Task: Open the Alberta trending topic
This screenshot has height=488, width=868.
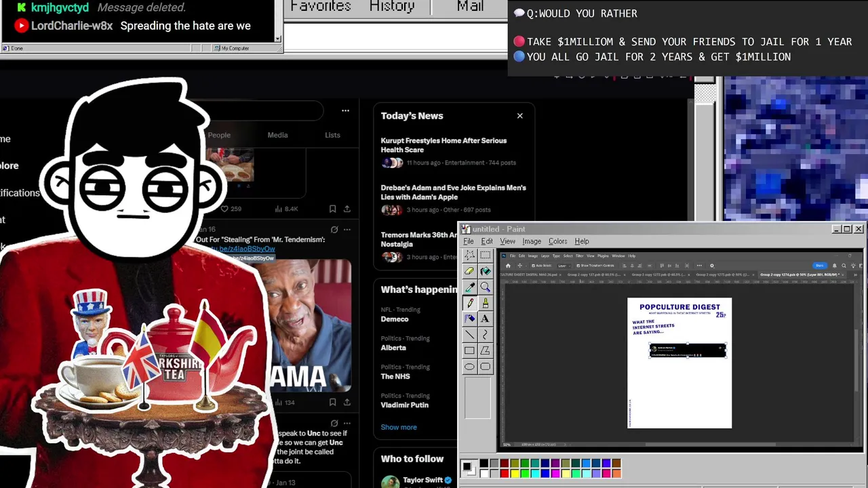Action: (393, 348)
